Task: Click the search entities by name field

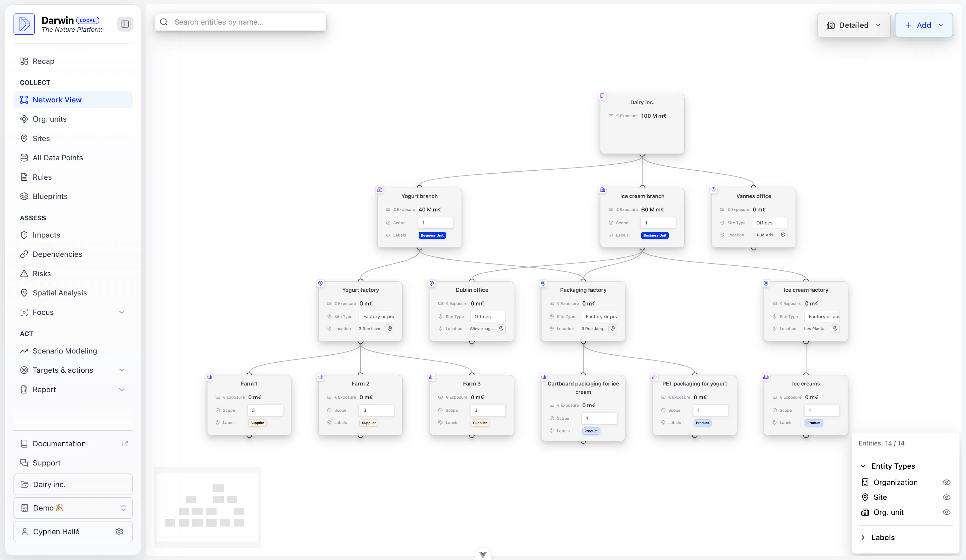Action: (x=245, y=22)
